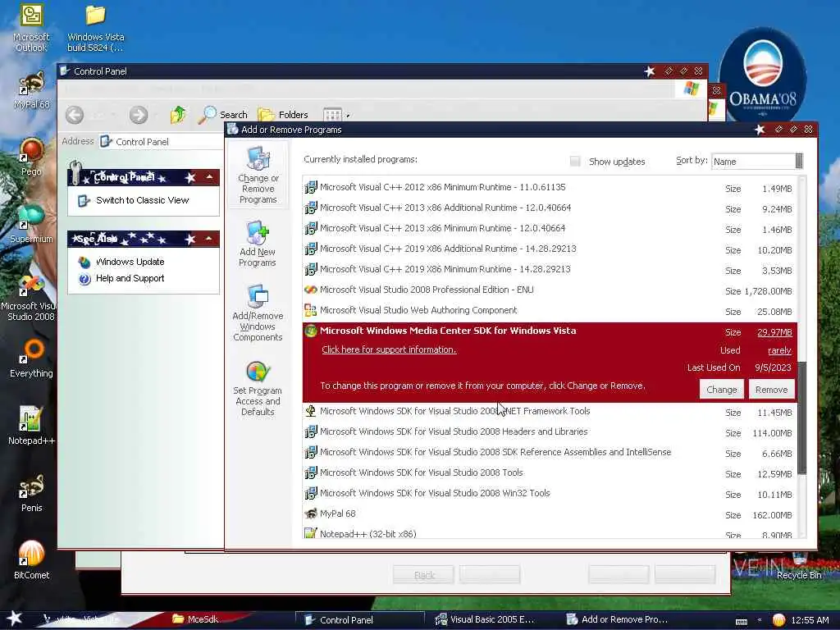The image size is (840, 630).
Task: Select Visual C++ 2013 x86 Additional Runtime
Action: [x=550, y=208]
